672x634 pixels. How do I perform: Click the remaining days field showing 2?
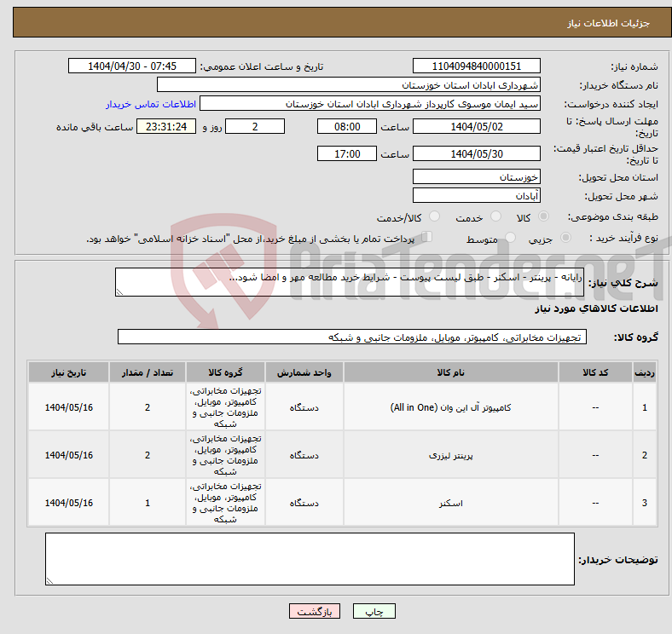[x=255, y=127]
